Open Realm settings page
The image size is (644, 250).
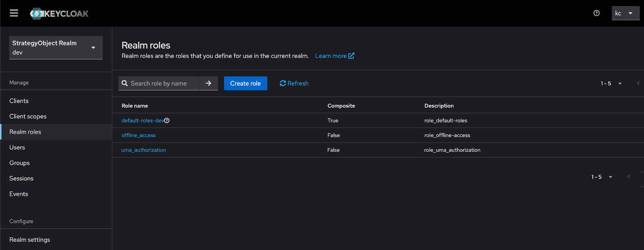30,240
